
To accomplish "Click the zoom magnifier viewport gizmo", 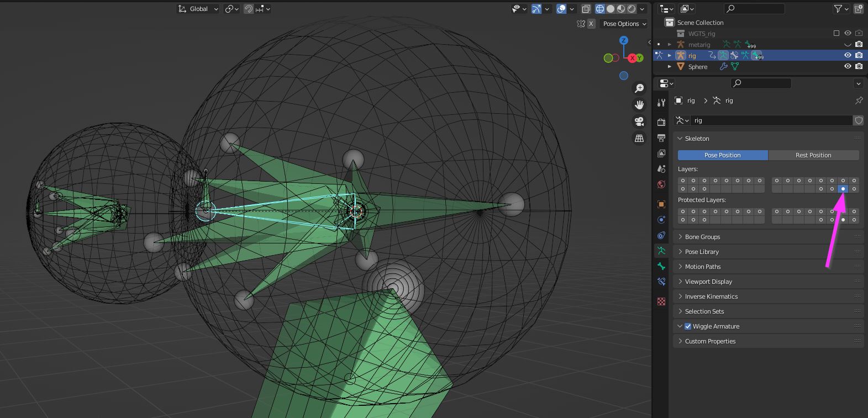I will pyautogui.click(x=639, y=88).
